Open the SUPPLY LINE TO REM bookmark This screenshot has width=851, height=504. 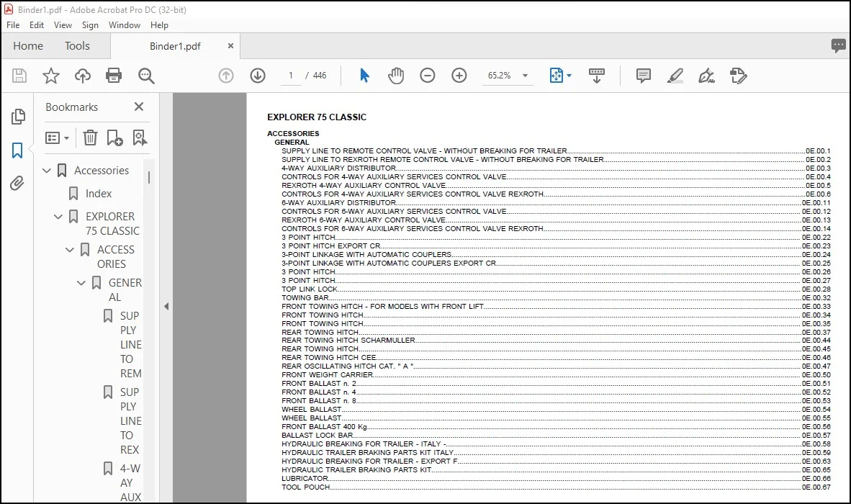130,344
